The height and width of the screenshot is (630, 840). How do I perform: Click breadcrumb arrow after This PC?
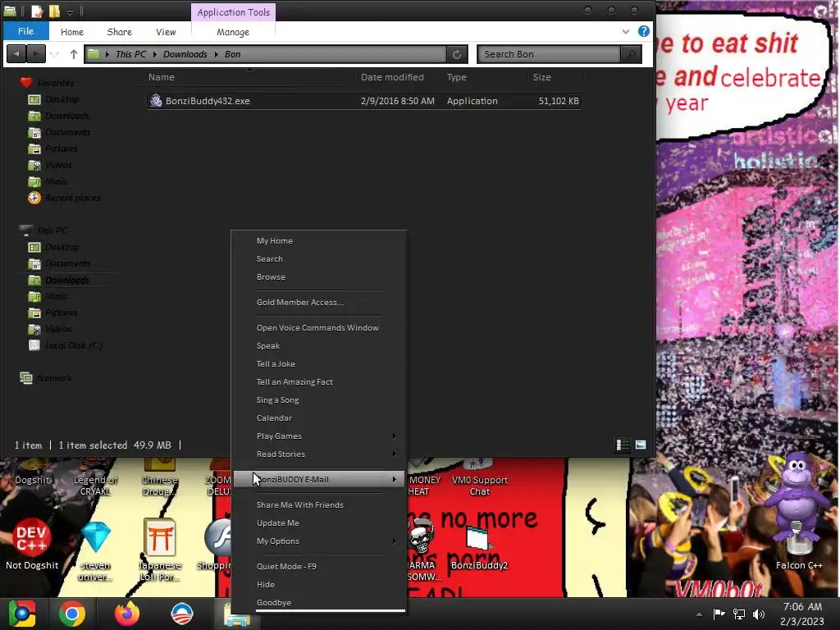point(154,54)
